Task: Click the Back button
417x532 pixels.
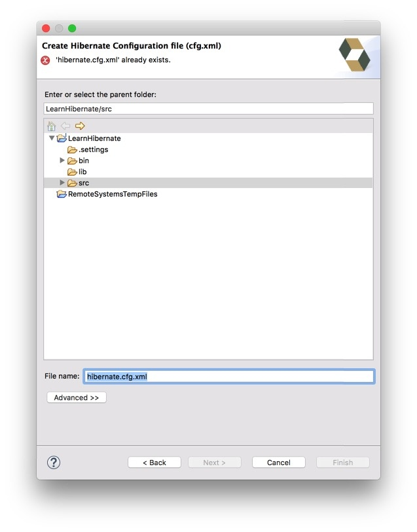Action: point(154,463)
